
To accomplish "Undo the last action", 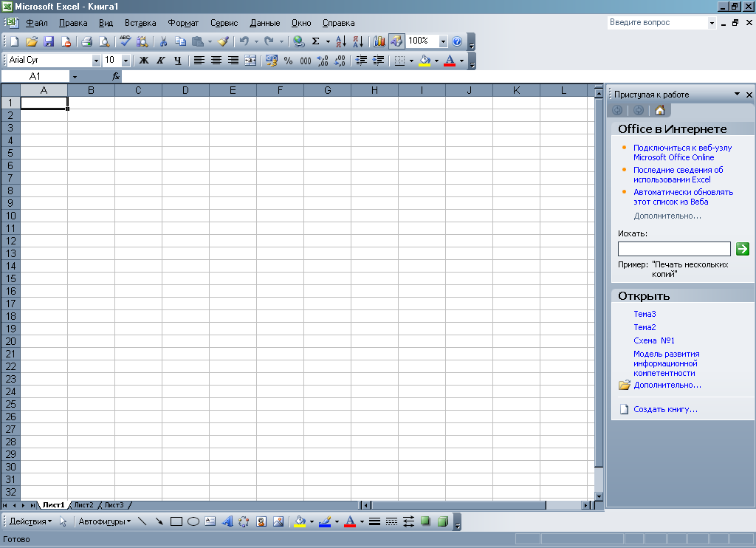I will (244, 41).
